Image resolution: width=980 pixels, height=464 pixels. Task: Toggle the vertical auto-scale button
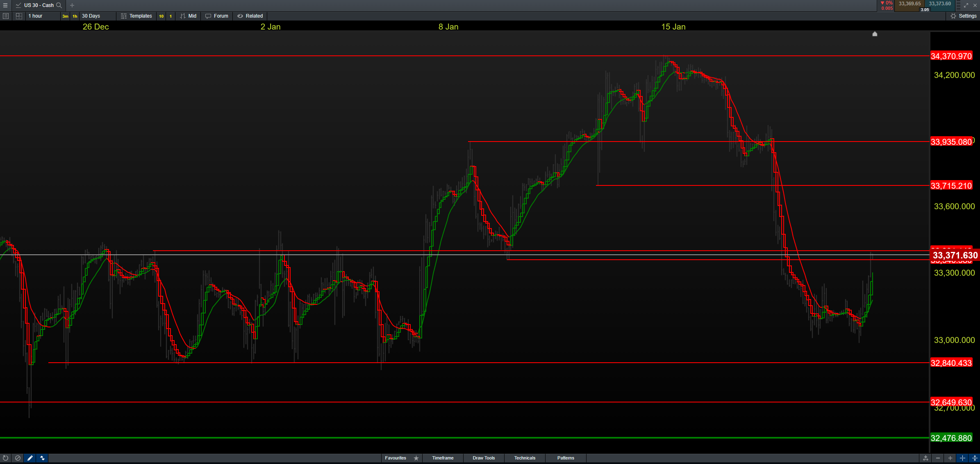click(975, 458)
